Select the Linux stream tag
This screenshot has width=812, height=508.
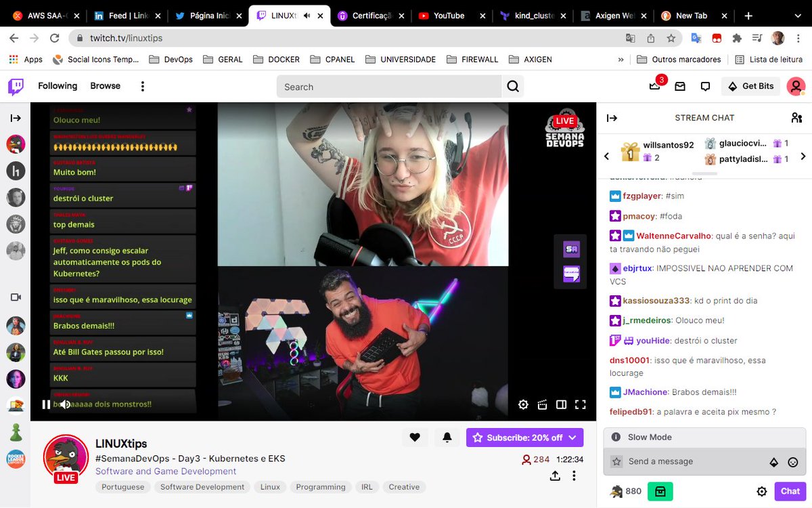click(270, 487)
